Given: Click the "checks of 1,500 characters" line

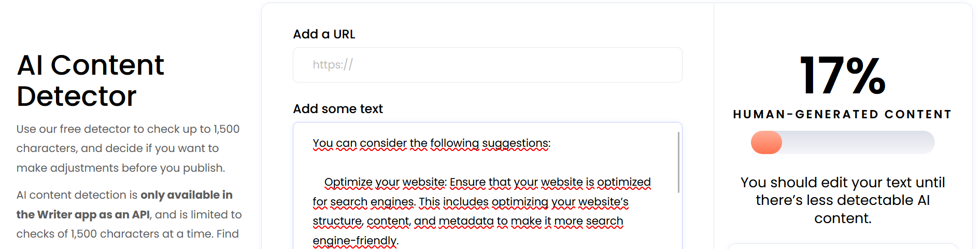Looking at the screenshot, I should click(127, 234).
